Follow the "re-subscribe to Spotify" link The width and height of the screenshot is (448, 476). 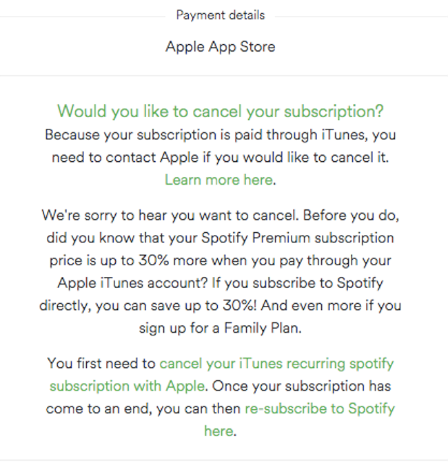click(320, 408)
